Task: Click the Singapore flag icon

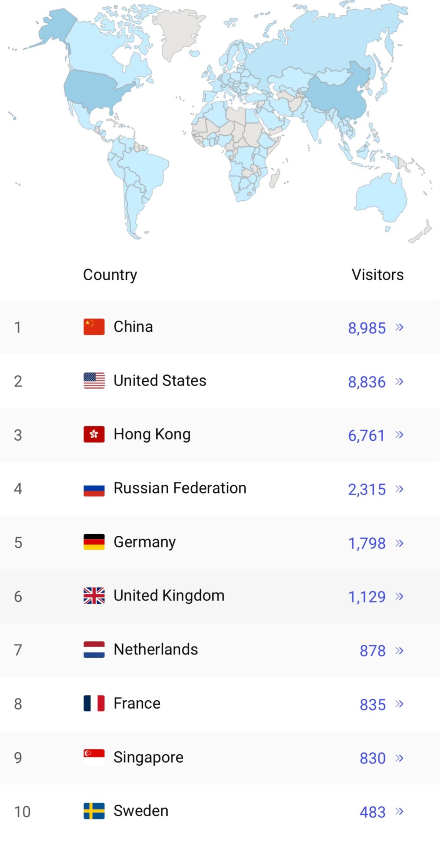Action: click(x=94, y=757)
